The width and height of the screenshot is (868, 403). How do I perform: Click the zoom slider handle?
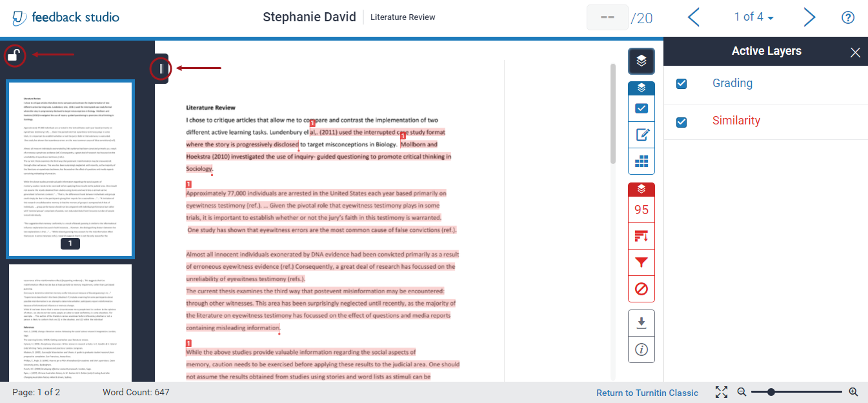click(771, 392)
